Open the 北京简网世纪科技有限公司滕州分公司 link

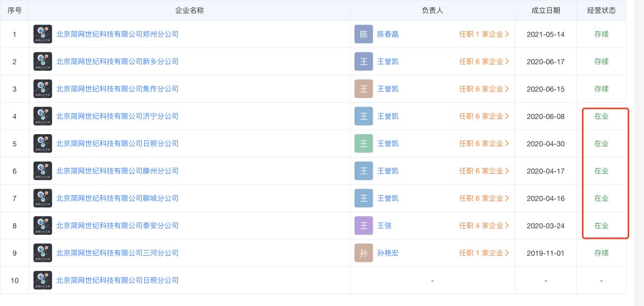click(x=117, y=171)
